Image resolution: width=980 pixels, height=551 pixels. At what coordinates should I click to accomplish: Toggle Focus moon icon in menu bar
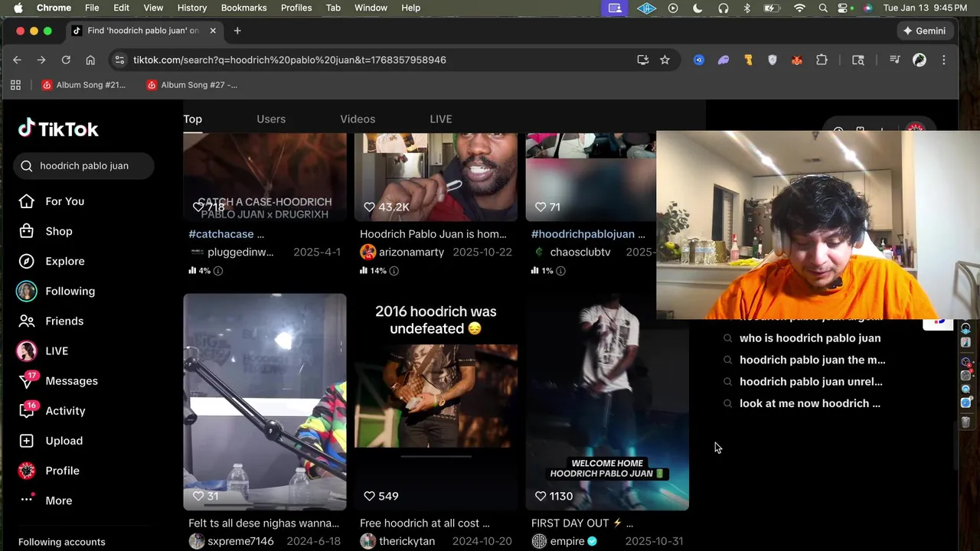coord(697,8)
